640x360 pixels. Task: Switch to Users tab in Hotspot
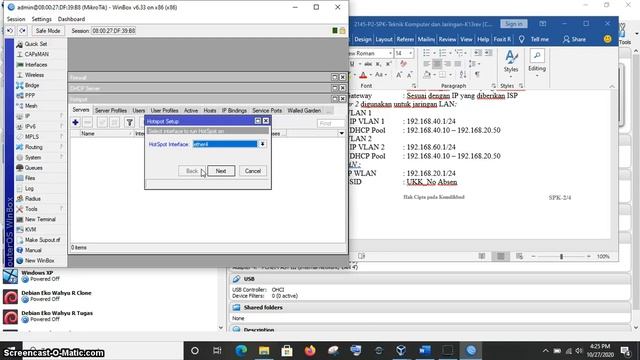(x=138, y=111)
